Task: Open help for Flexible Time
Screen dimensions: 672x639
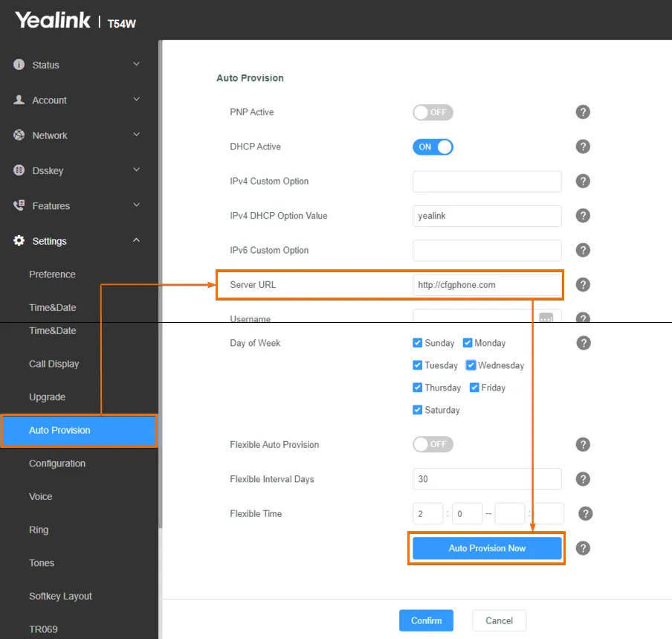Action: [586, 514]
